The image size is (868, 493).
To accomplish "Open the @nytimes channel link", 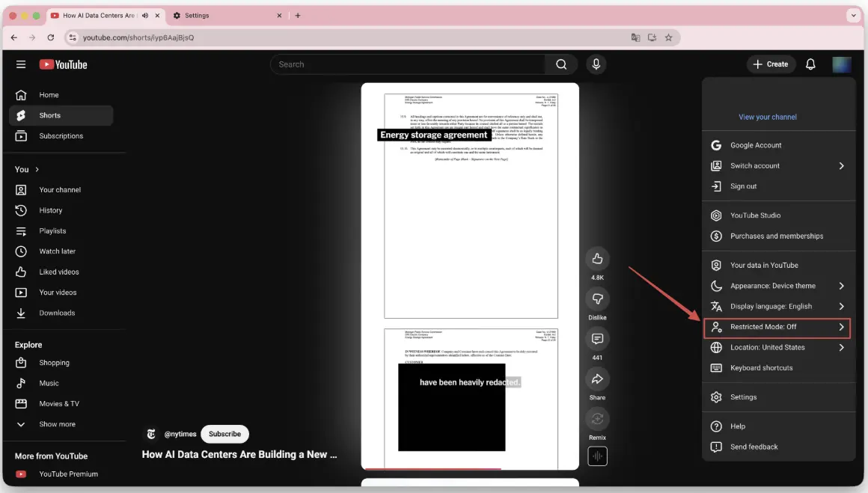I will (x=180, y=434).
